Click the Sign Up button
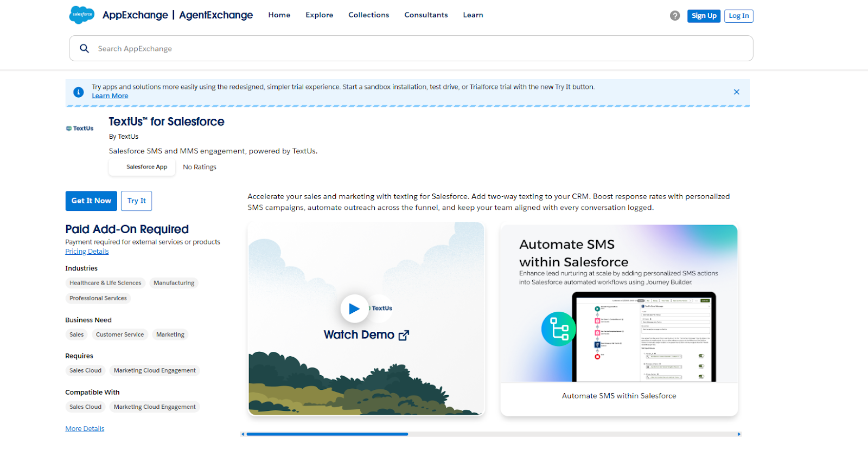This screenshot has height=450, width=868. coord(704,16)
